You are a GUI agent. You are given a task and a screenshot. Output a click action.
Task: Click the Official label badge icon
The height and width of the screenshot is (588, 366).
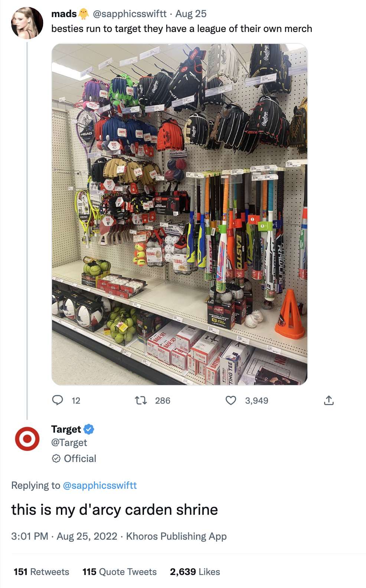(x=56, y=459)
